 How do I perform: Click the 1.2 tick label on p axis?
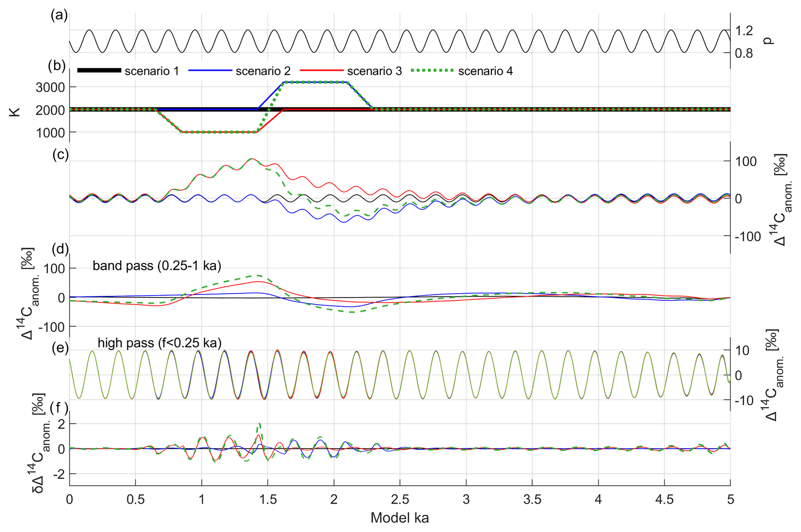point(744,31)
